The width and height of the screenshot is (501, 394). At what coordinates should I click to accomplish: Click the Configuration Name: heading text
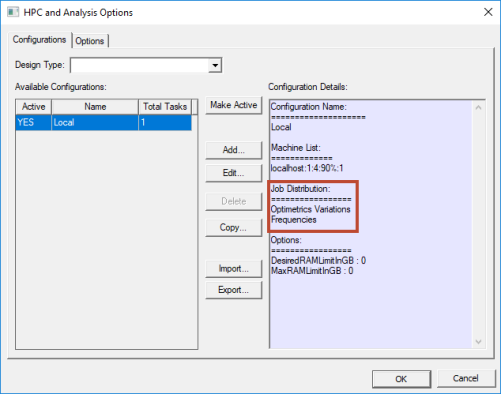pos(309,107)
